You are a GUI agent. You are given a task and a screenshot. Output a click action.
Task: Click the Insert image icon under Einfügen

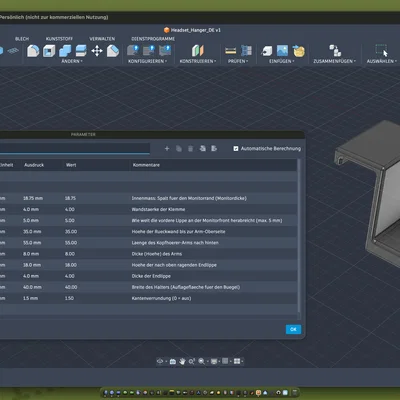[x=282, y=51]
